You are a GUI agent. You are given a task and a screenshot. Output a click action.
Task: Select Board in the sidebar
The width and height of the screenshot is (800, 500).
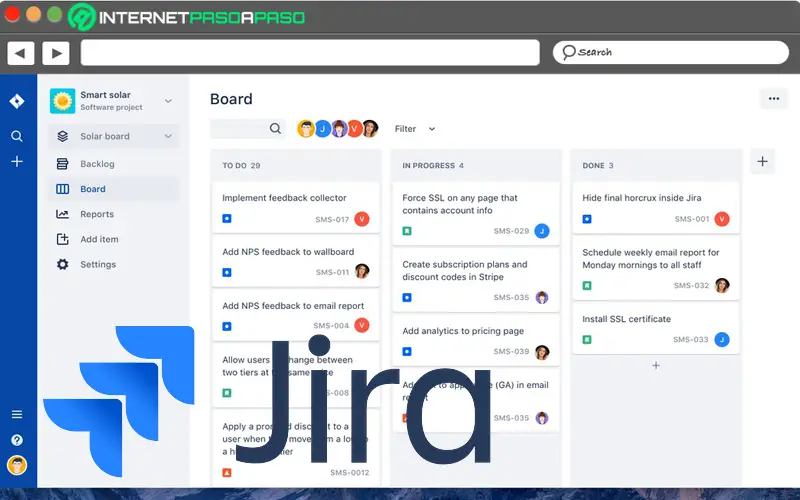tap(113, 189)
